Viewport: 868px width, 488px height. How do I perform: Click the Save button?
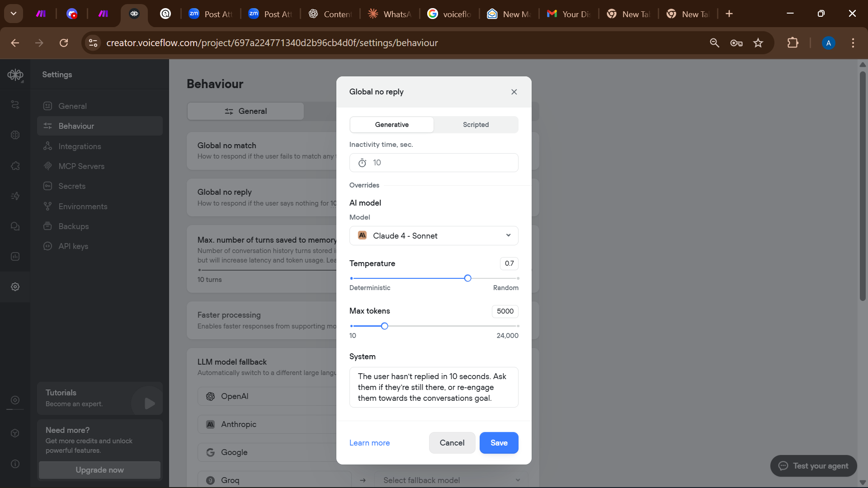(x=499, y=443)
